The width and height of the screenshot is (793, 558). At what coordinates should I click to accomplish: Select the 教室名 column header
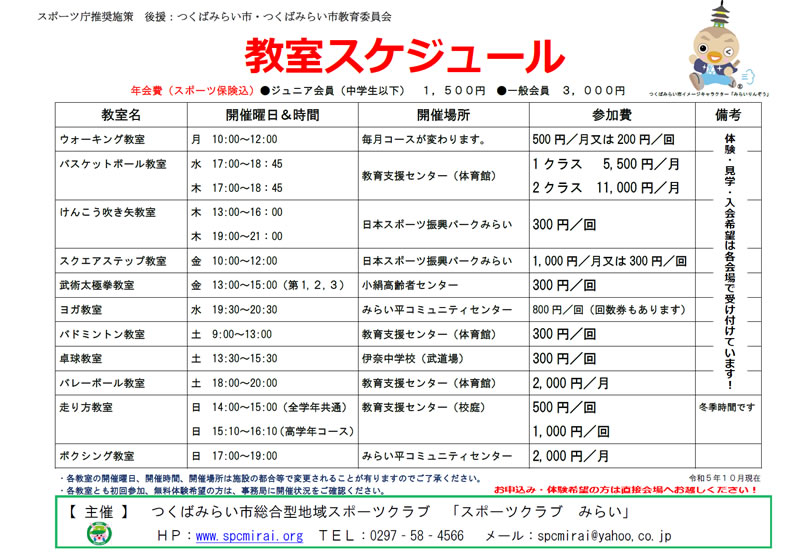[x=121, y=114]
